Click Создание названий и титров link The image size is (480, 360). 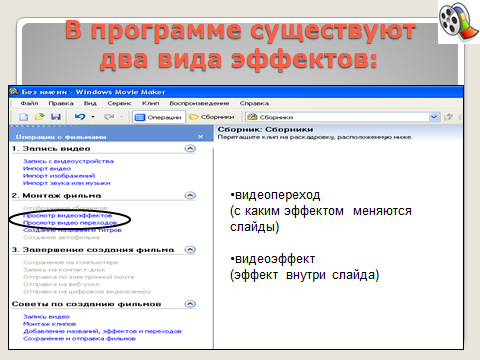pyautogui.click(x=72, y=230)
